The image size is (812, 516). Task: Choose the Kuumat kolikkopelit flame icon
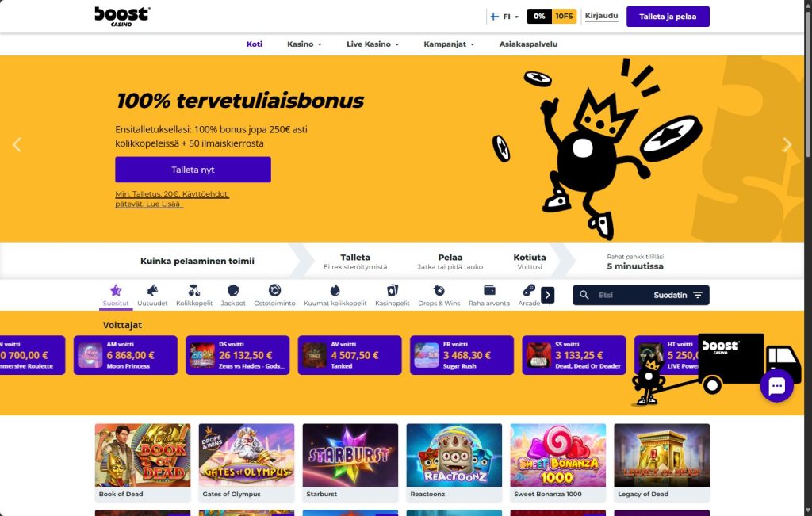335,290
